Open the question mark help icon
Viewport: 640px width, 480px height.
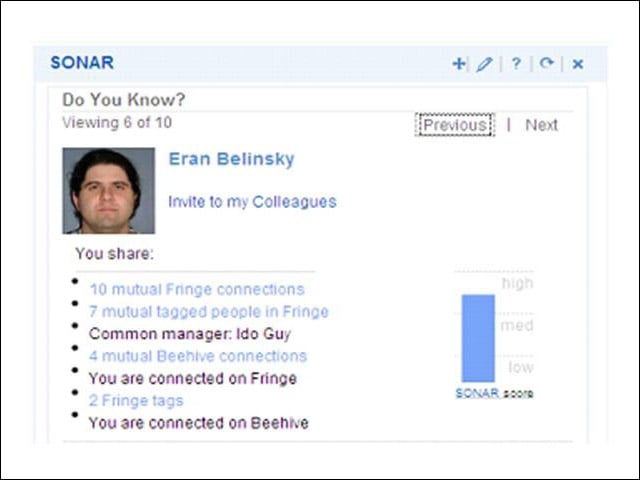(x=516, y=63)
